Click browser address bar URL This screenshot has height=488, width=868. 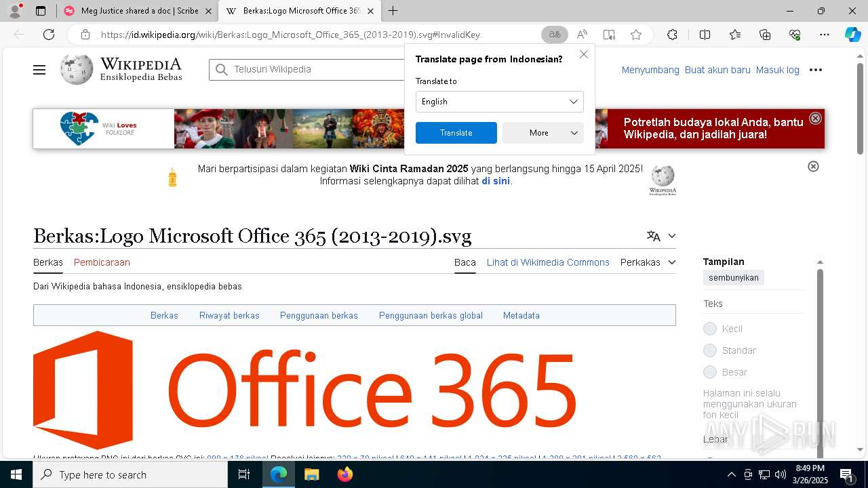coord(291,35)
